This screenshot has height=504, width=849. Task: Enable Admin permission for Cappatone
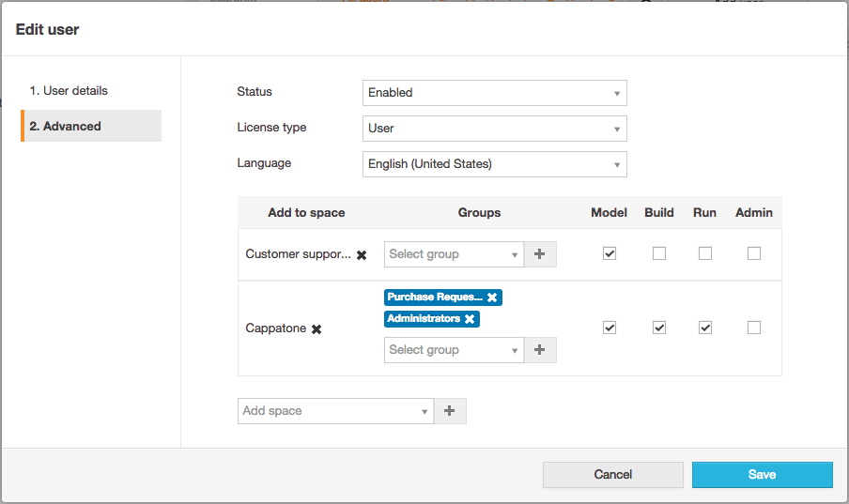pyautogui.click(x=753, y=328)
